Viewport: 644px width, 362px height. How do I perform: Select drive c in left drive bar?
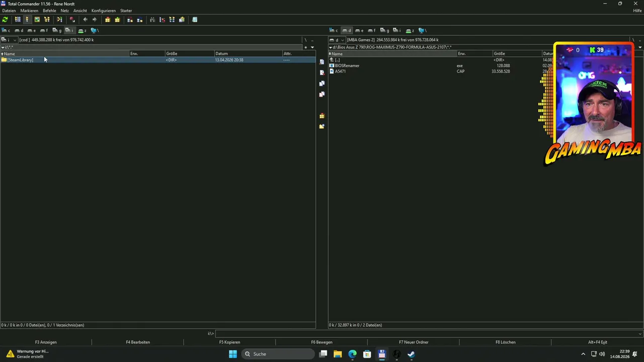click(x=6, y=30)
